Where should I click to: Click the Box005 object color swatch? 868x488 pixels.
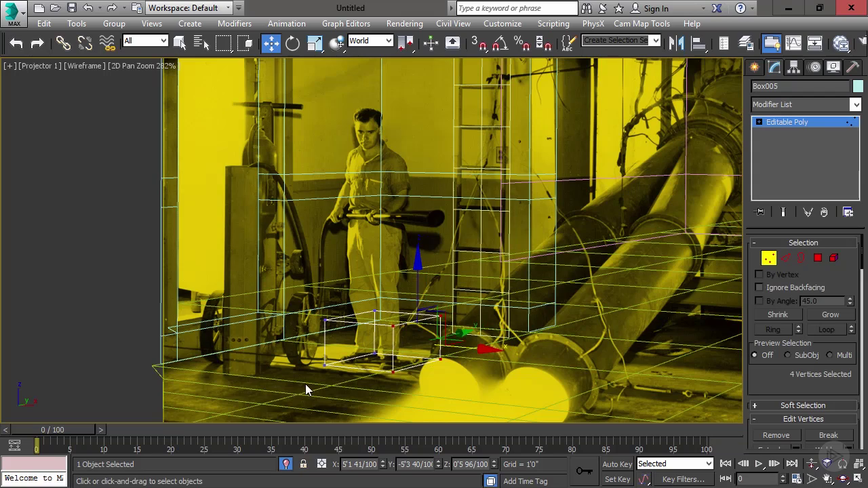[x=858, y=86]
